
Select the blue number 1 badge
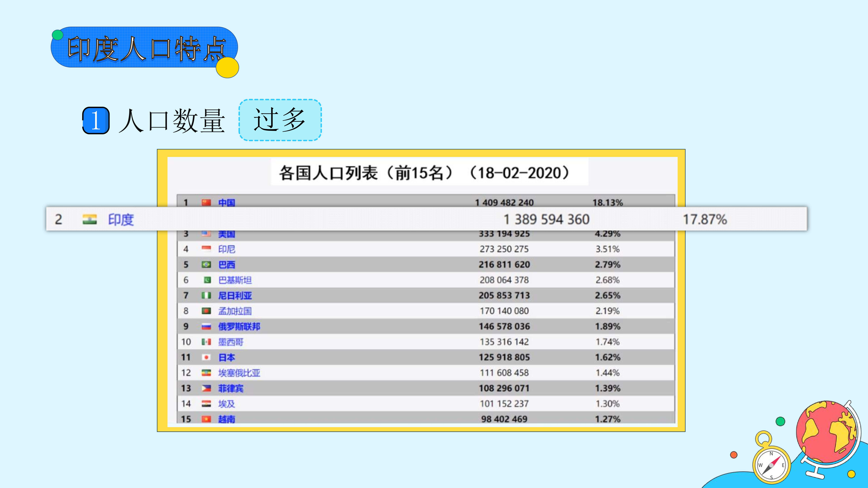click(96, 121)
